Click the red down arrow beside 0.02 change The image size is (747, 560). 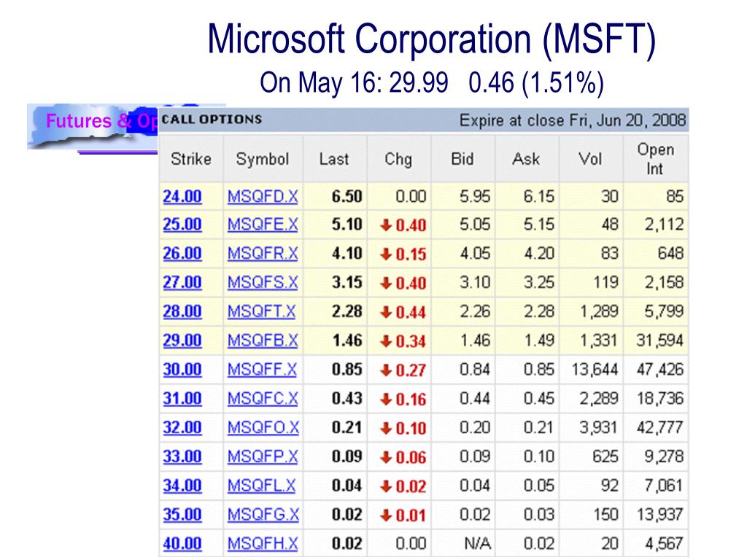coord(386,486)
